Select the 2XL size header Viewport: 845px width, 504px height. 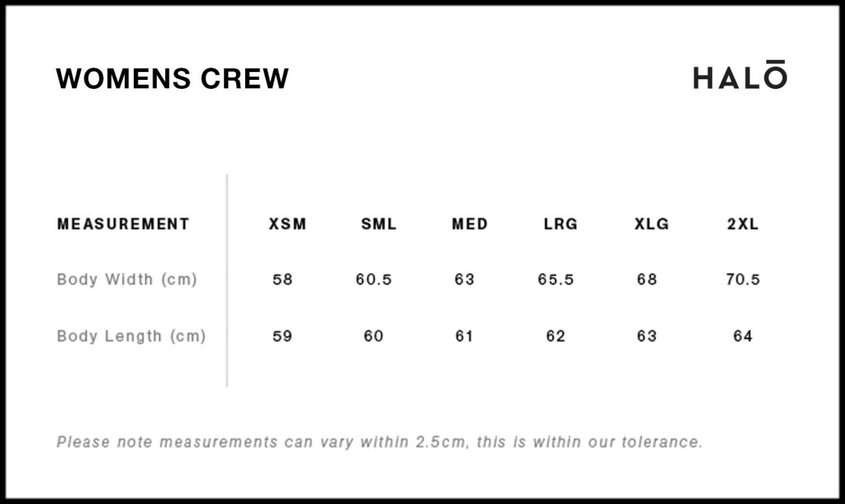pyautogui.click(x=742, y=224)
